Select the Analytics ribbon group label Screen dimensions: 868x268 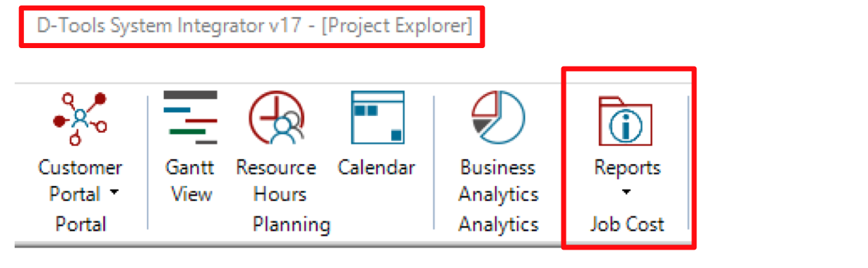pos(499,225)
